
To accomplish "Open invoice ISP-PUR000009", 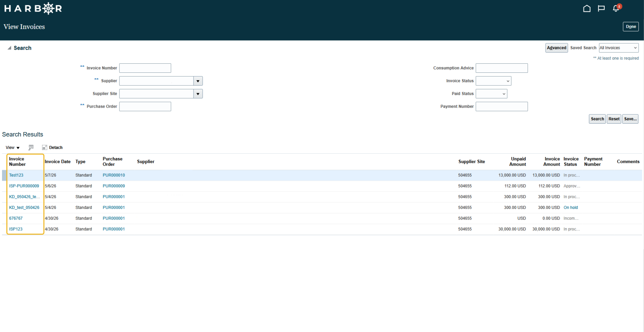I will pyautogui.click(x=24, y=186).
